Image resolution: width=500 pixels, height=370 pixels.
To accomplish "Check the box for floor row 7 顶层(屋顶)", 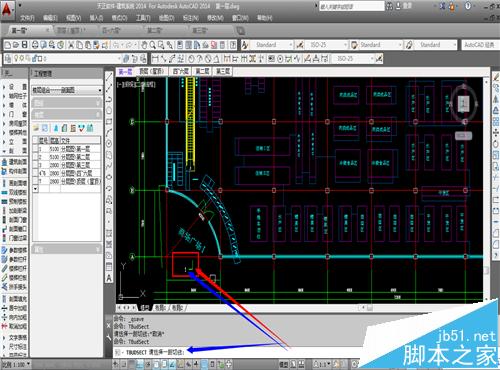I will pos(35,181).
